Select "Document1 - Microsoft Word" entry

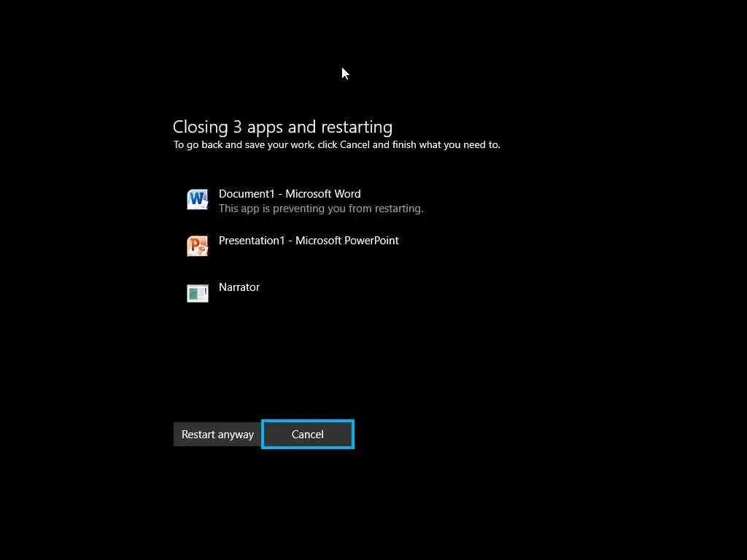(290, 194)
